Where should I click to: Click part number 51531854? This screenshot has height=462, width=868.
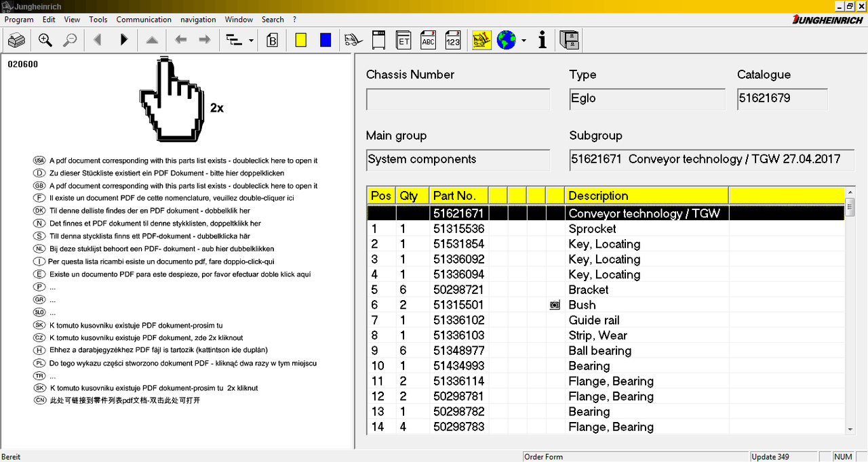[x=459, y=244]
